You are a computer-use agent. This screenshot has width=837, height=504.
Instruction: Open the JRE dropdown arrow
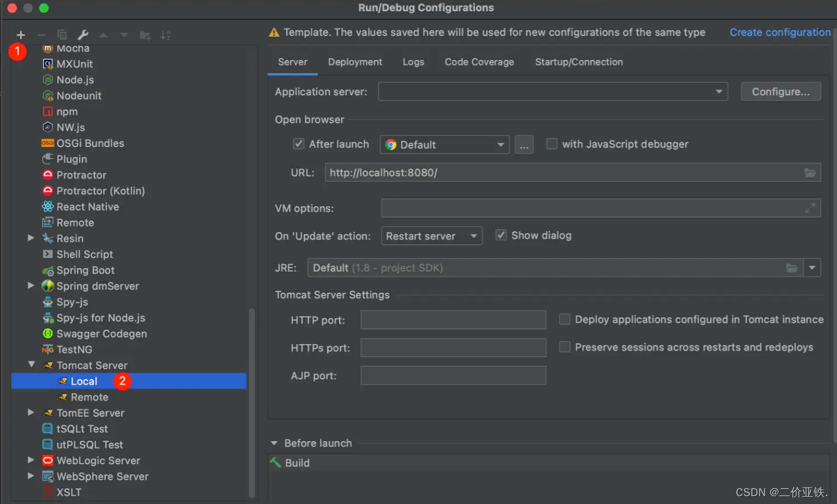[812, 267]
